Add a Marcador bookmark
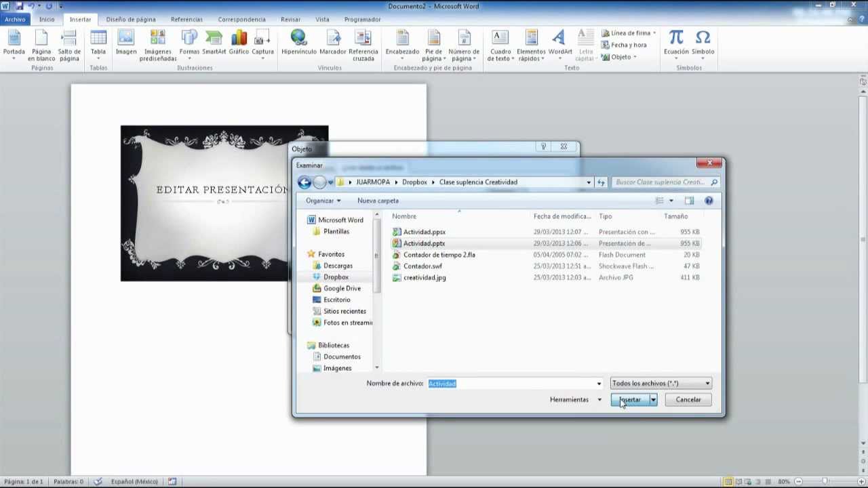This screenshot has width=868, height=488. (x=333, y=42)
